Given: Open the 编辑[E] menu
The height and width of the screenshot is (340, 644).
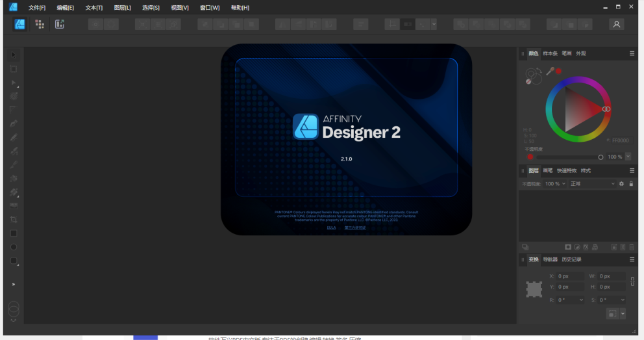Looking at the screenshot, I should (66, 8).
